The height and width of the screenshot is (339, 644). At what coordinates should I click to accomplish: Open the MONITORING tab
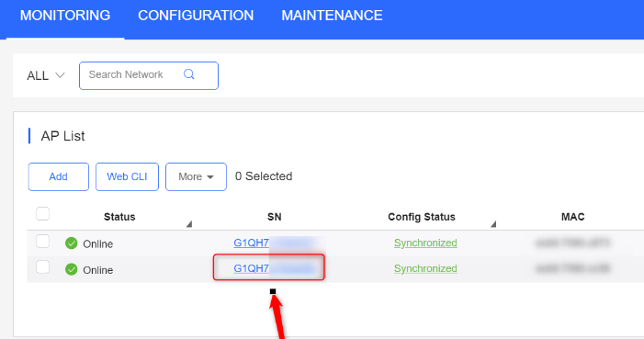coord(65,16)
